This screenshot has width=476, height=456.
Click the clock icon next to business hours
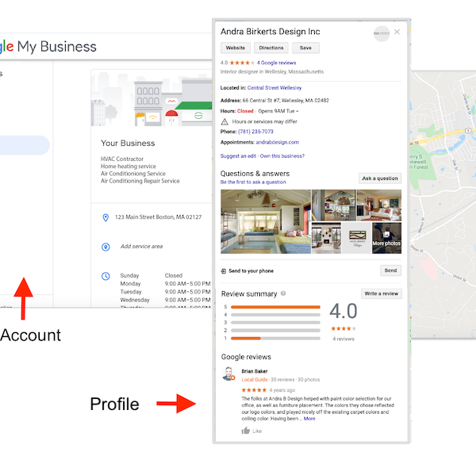tap(106, 276)
